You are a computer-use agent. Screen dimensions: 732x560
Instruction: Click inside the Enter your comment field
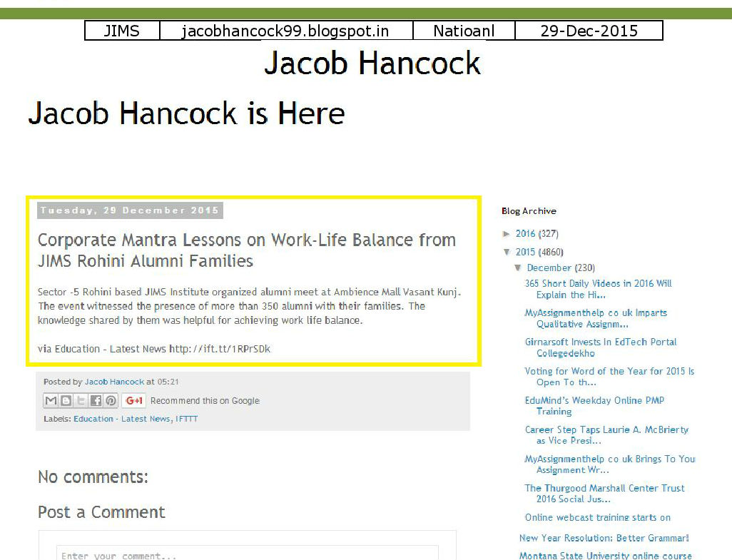(247, 554)
